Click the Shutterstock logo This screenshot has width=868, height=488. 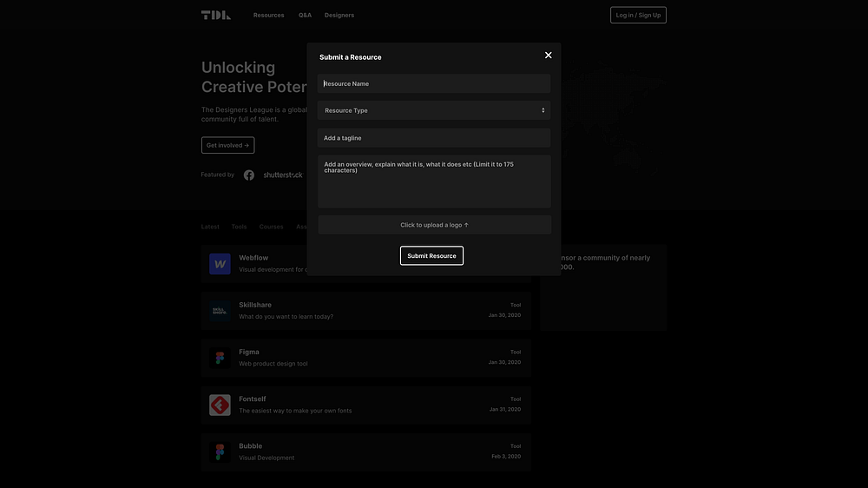click(x=283, y=175)
